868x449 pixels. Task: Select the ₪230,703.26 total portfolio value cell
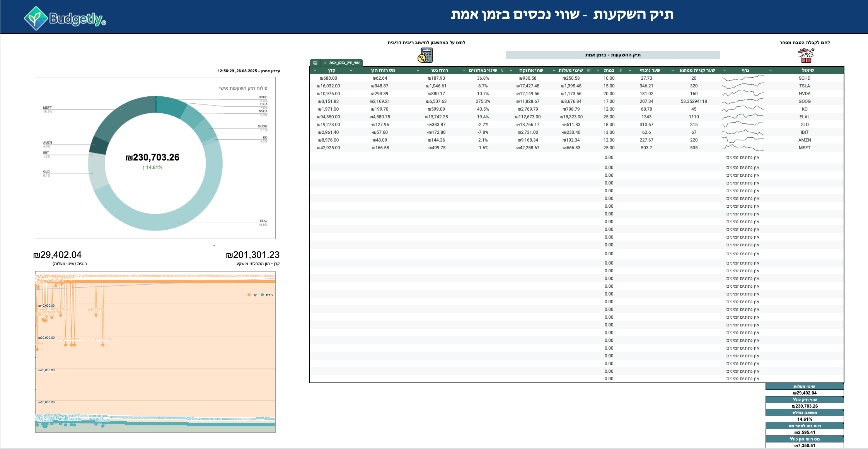[805, 406]
